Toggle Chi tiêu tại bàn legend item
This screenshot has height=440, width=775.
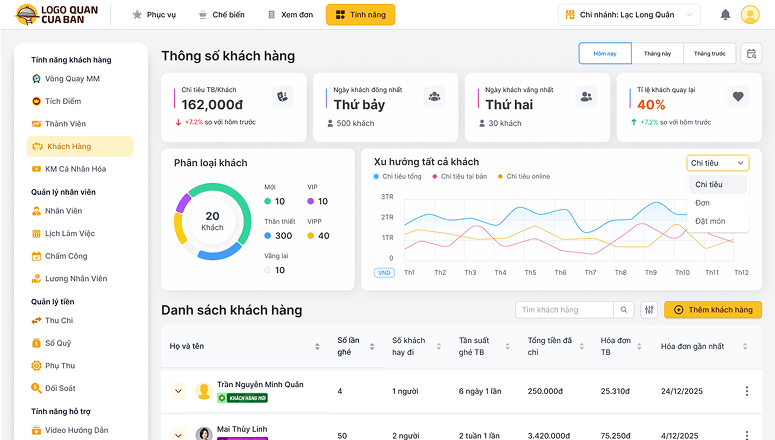click(460, 176)
